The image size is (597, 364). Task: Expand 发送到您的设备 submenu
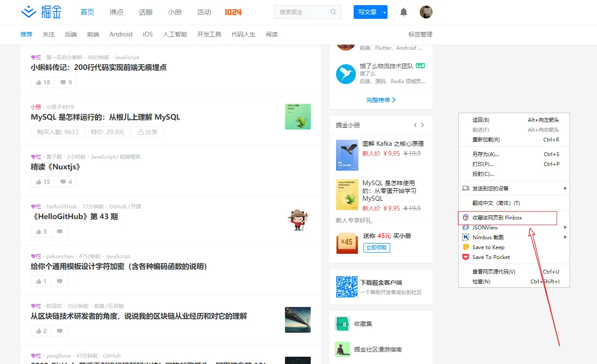(x=565, y=188)
